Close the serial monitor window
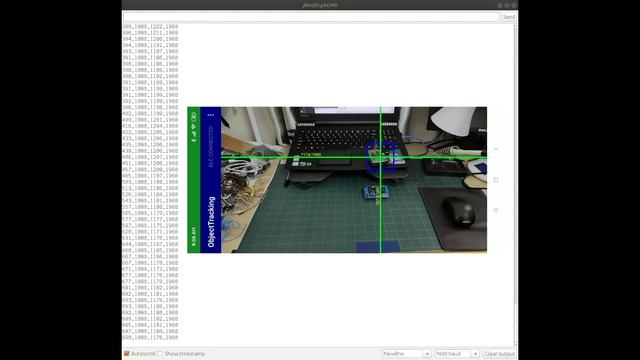Image resolution: width=640 pixels, height=360 pixels. click(514, 5)
